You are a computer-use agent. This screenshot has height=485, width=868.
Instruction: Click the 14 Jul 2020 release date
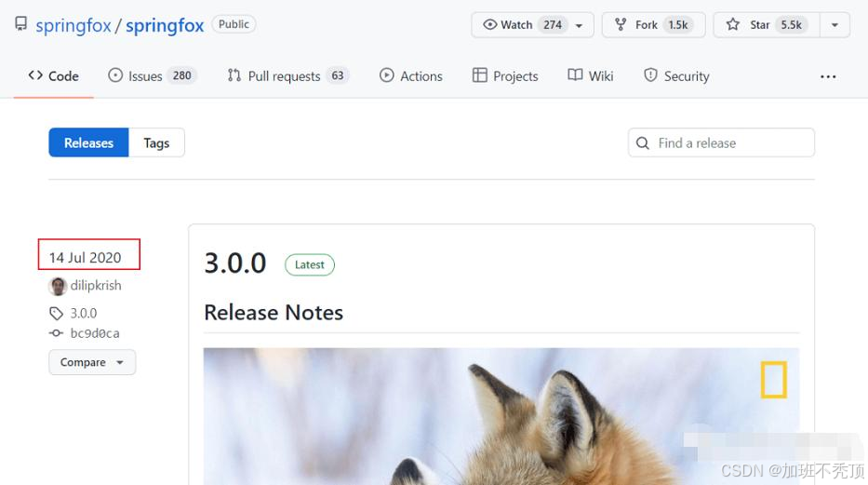[x=86, y=258]
